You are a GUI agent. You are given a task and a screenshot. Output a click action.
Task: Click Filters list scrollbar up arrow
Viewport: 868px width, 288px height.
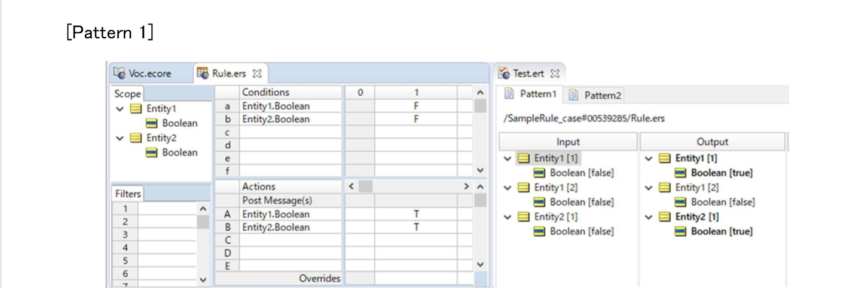(203, 209)
